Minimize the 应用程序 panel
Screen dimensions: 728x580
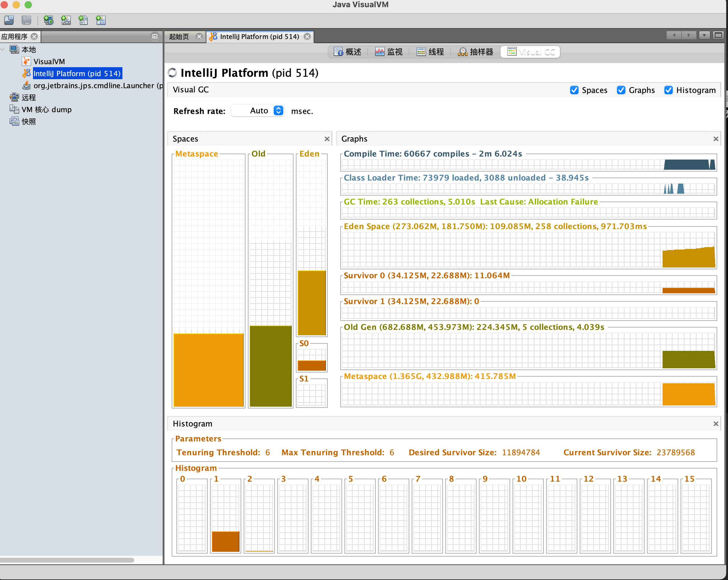click(155, 37)
